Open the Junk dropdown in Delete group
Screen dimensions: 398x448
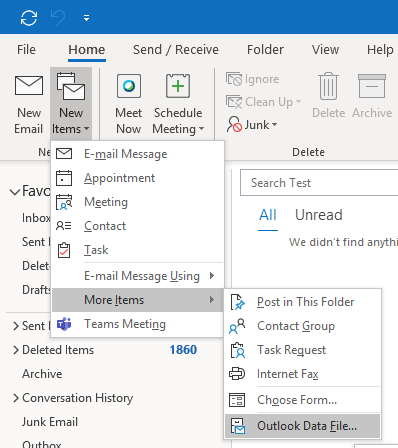tap(252, 125)
